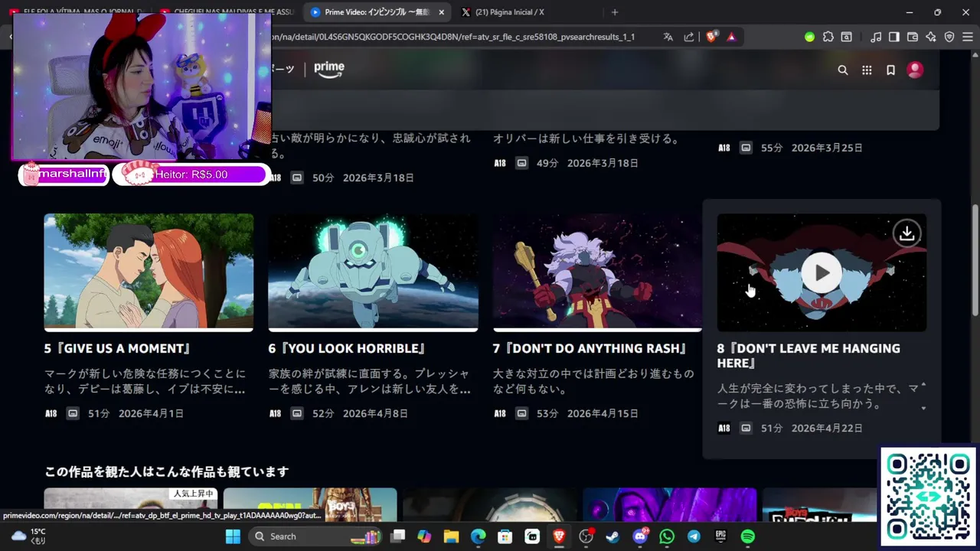
Task: Play episode 8 with the play button
Action: (x=822, y=272)
